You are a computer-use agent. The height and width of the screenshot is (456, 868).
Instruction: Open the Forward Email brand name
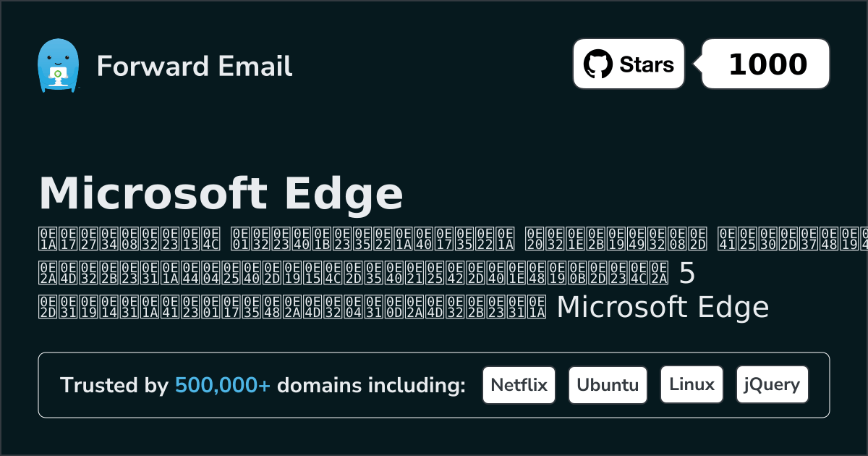pos(194,66)
